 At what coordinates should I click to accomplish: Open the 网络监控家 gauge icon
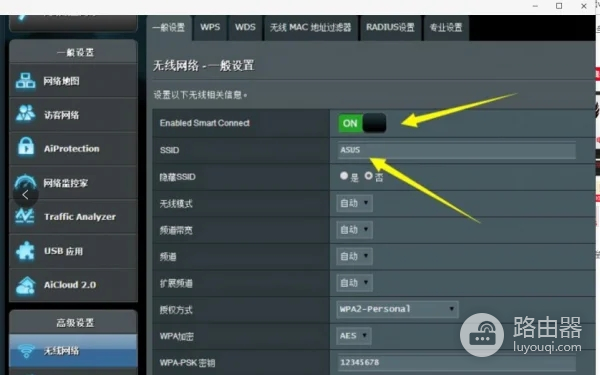point(25,183)
